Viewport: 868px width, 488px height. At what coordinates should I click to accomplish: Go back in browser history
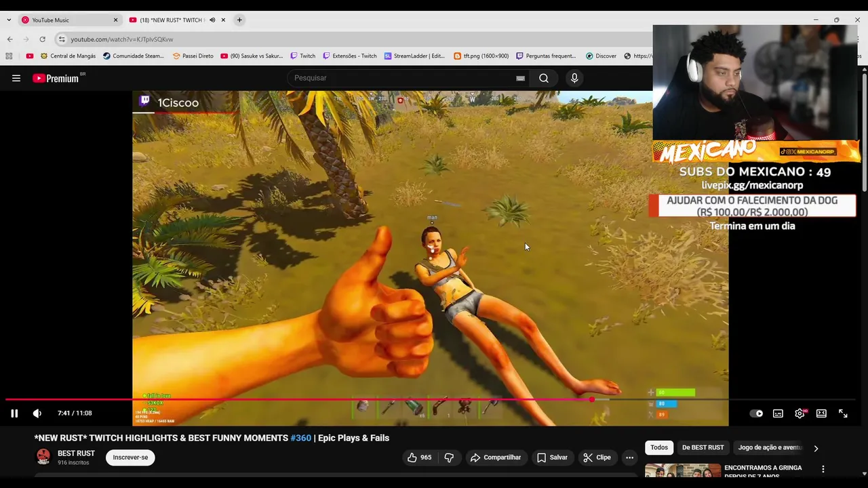point(9,39)
